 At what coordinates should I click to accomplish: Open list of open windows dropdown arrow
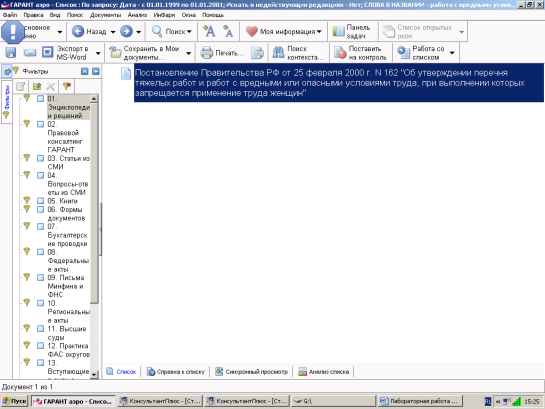click(x=462, y=32)
